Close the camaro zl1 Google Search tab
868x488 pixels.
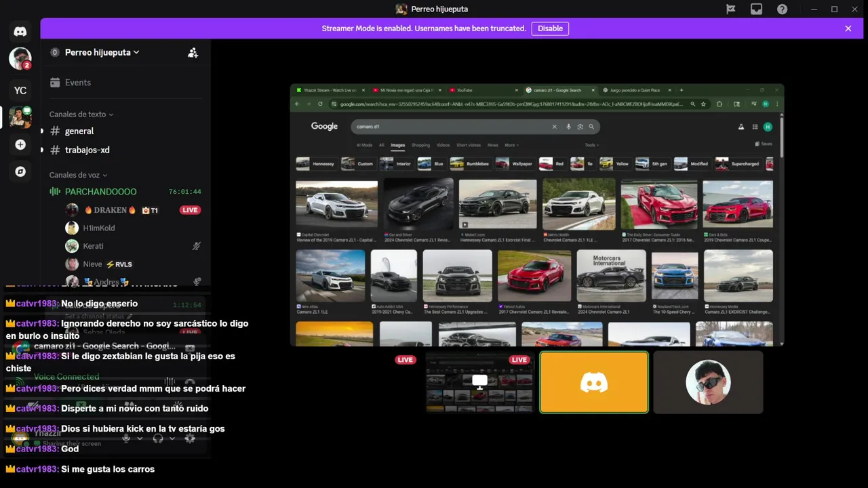(x=593, y=90)
